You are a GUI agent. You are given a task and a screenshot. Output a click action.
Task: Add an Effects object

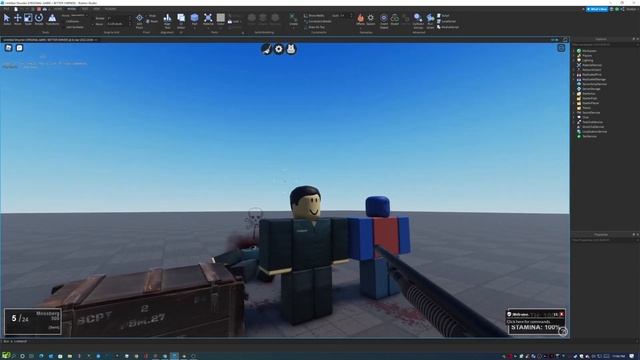360,20
